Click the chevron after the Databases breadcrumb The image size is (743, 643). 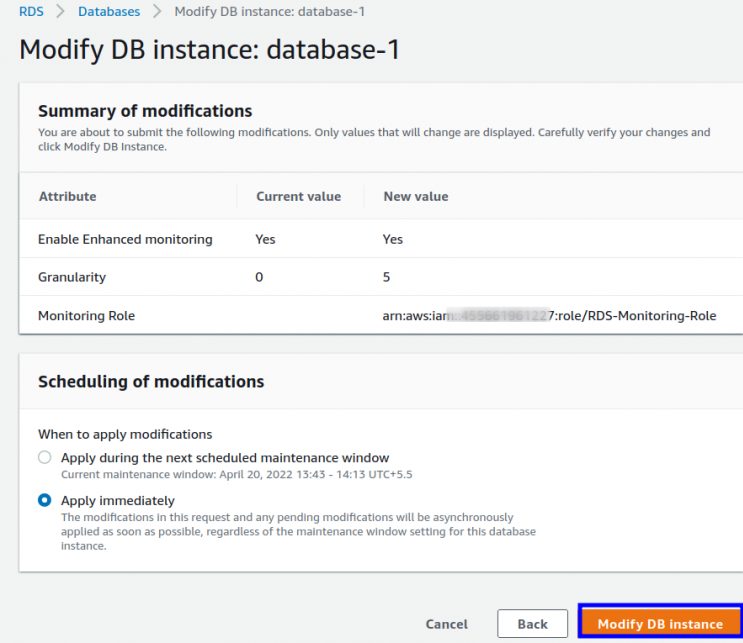point(157,12)
